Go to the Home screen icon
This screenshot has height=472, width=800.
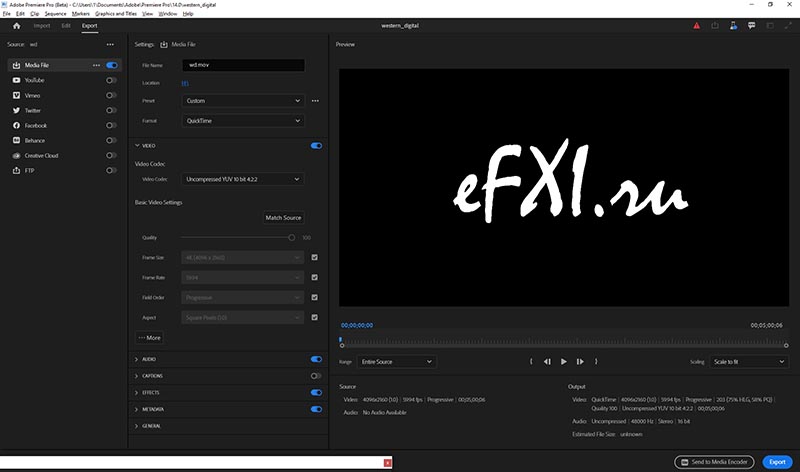pos(16,26)
